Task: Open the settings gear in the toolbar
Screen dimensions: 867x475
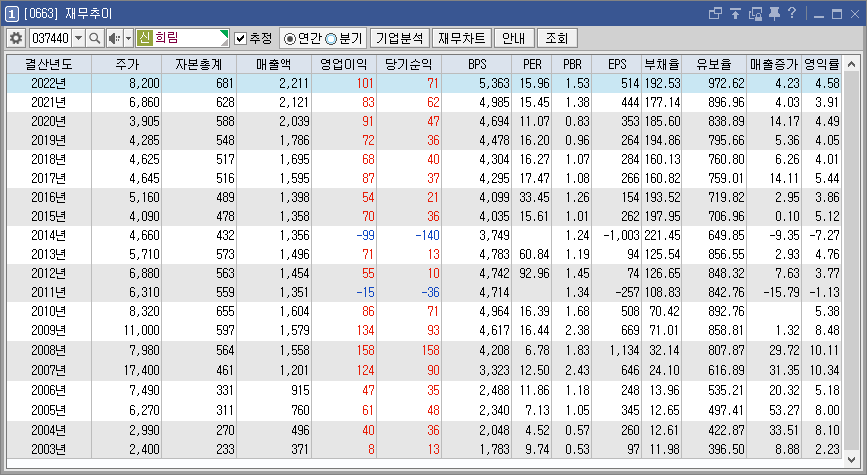Action: 16,38
